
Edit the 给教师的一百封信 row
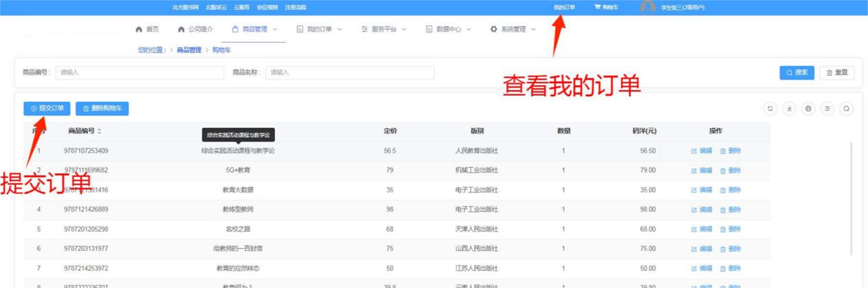click(702, 248)
